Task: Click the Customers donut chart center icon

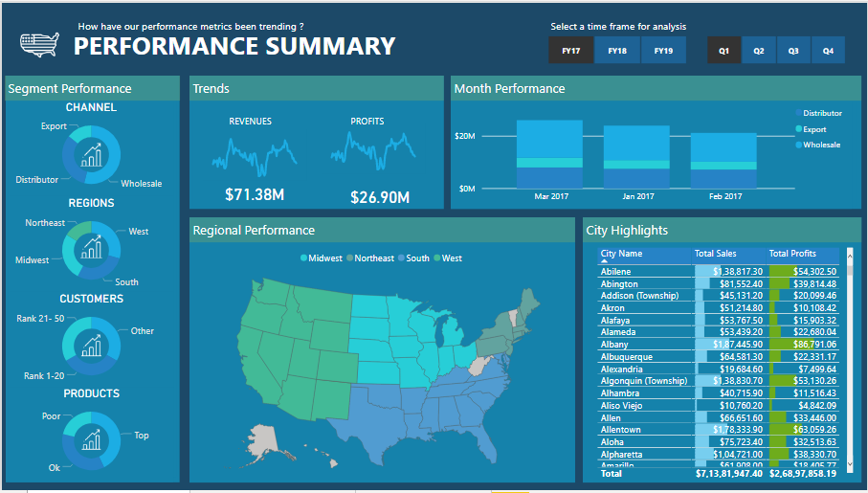Action: coord(92,345)
